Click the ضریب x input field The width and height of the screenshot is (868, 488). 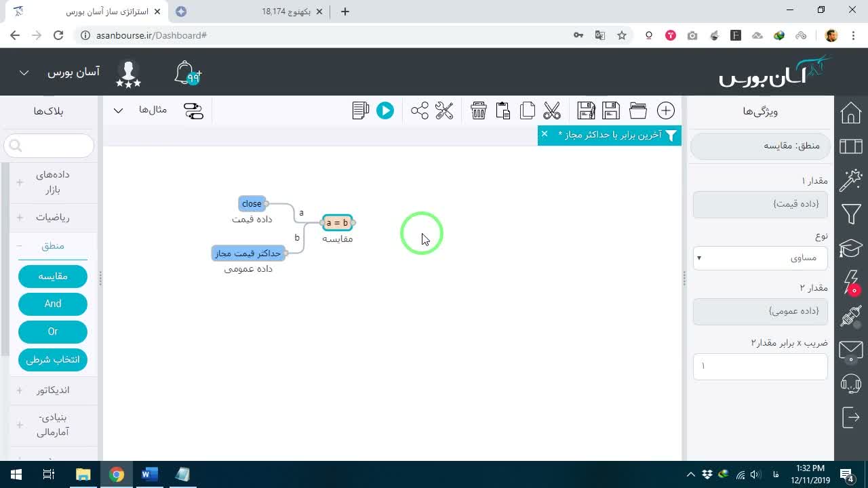pyautogui.click(x=760, y=366)
